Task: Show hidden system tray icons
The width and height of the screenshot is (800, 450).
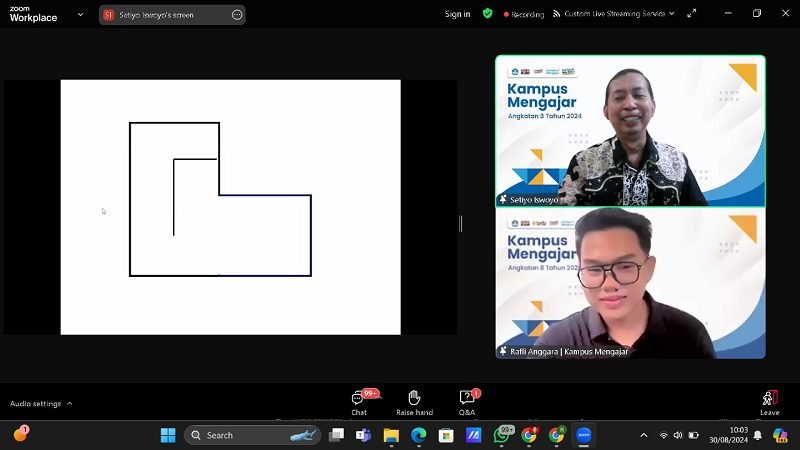Action: 644,435
